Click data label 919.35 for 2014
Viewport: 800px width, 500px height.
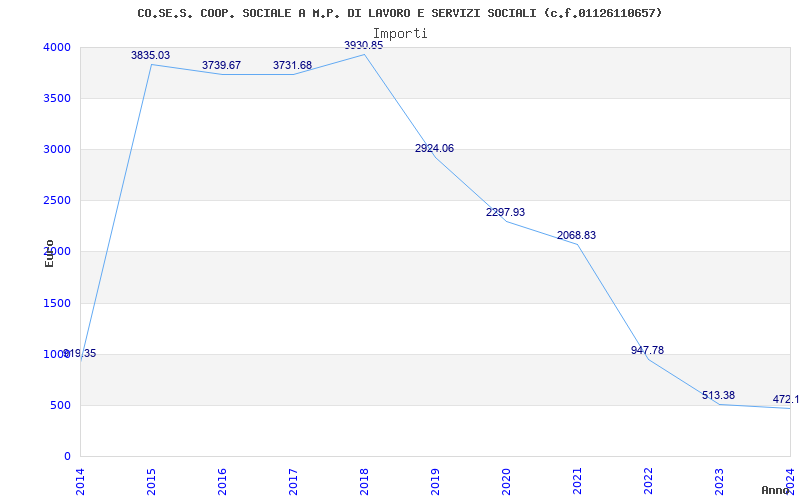click(x=80, y=354)
